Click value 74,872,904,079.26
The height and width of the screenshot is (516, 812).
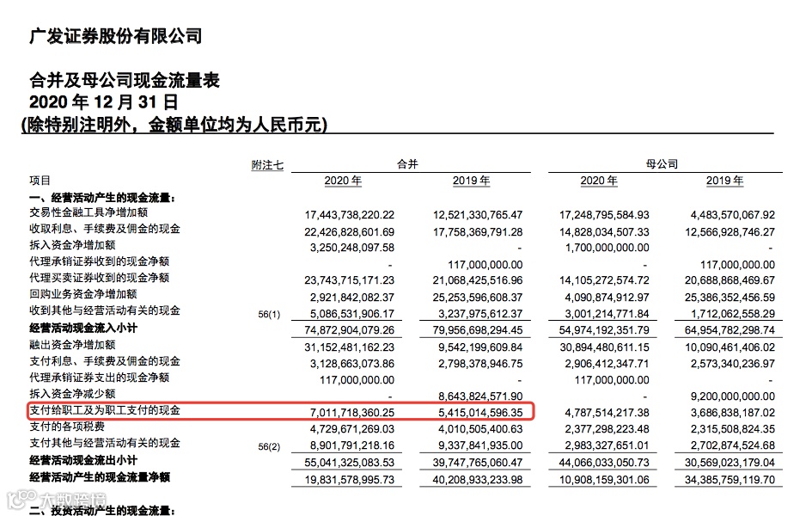coord(350,330)
